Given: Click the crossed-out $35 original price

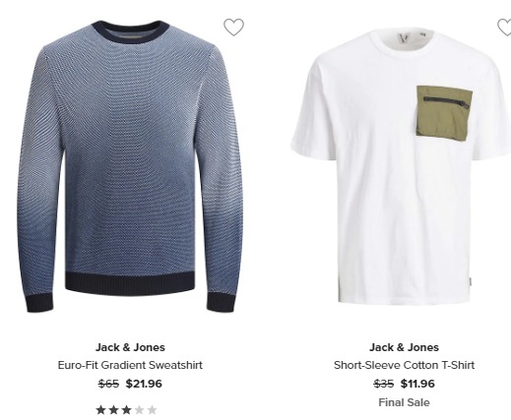Looking at the screenshot, I should point(384,384).
